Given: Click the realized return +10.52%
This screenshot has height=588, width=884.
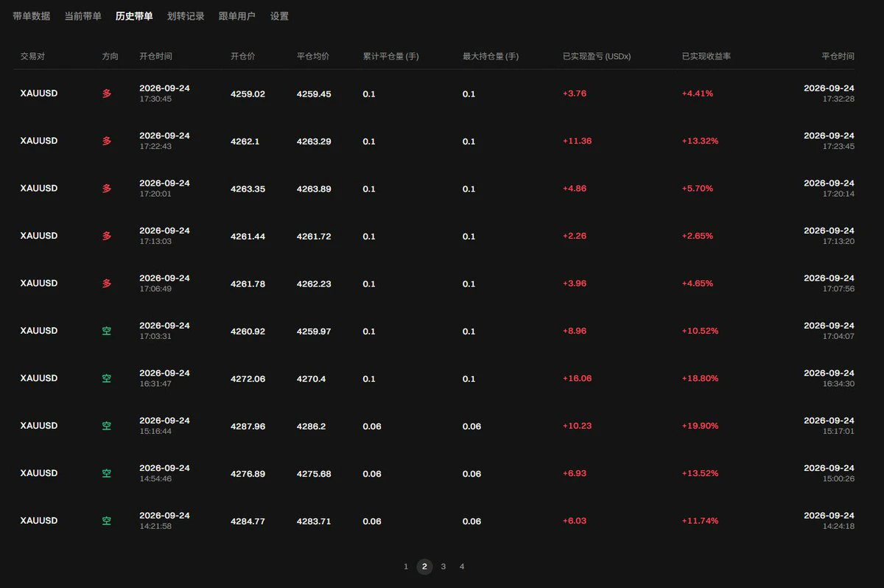Looking at the screenshot, I should (701, 332).
